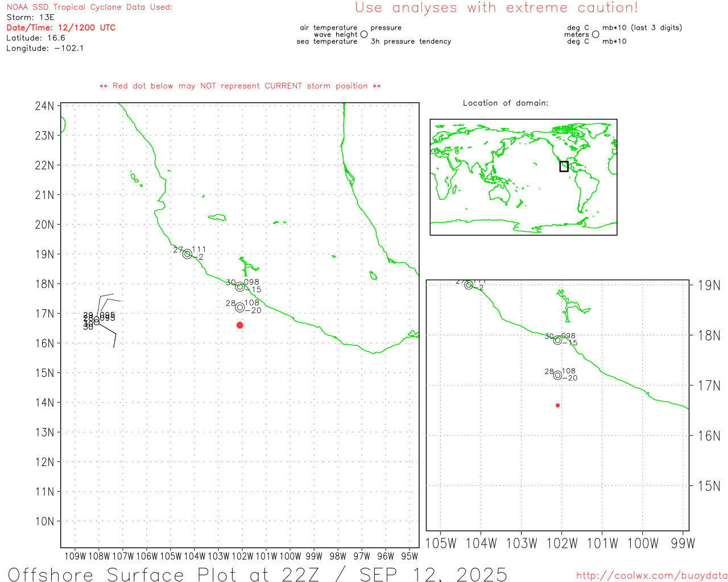The width and height of the screenshot is (728, 582).
Task: Click the 95W longitude label on main map
Action: tap(409, 556)
